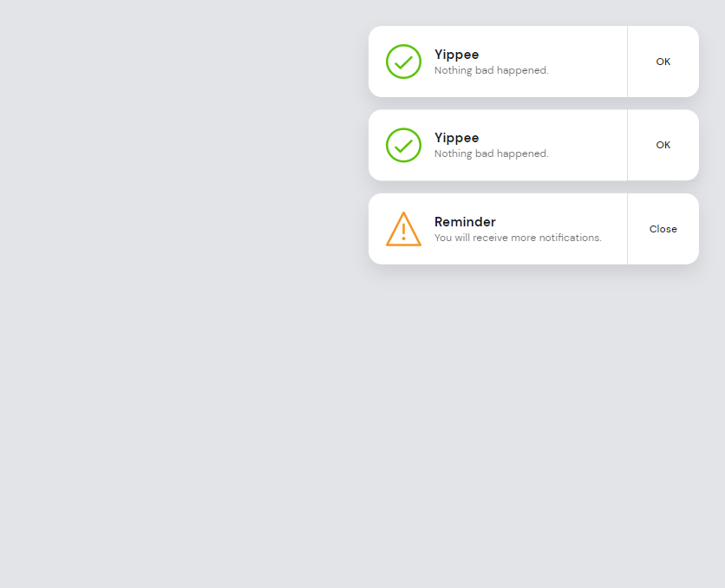The width and height of the screenshot is (725, 588).
Task: Click blank space right of the Reminder title
Action: tap(559, 222)
